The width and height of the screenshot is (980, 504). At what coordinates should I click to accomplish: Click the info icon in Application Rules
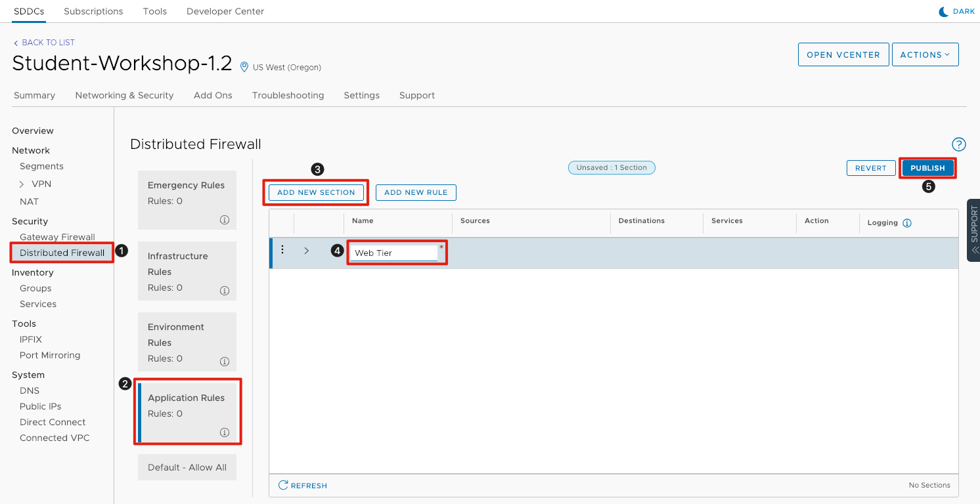point(225,432)
